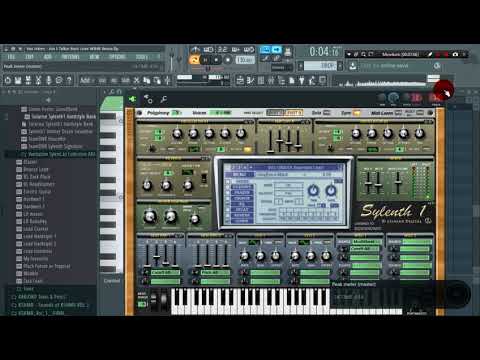Click the view piano roll toolbar icon
This screenshot has height=360, width=480.
251,80
